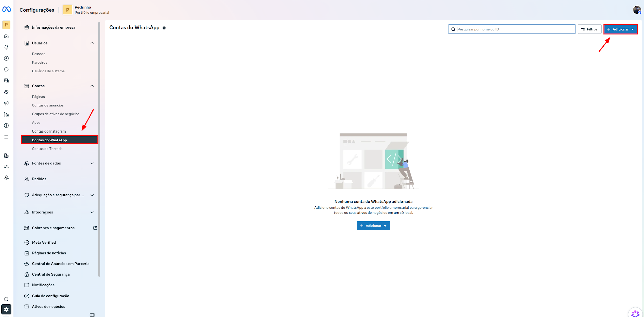Open Usuários do sistema

click(x=48, y=71)
